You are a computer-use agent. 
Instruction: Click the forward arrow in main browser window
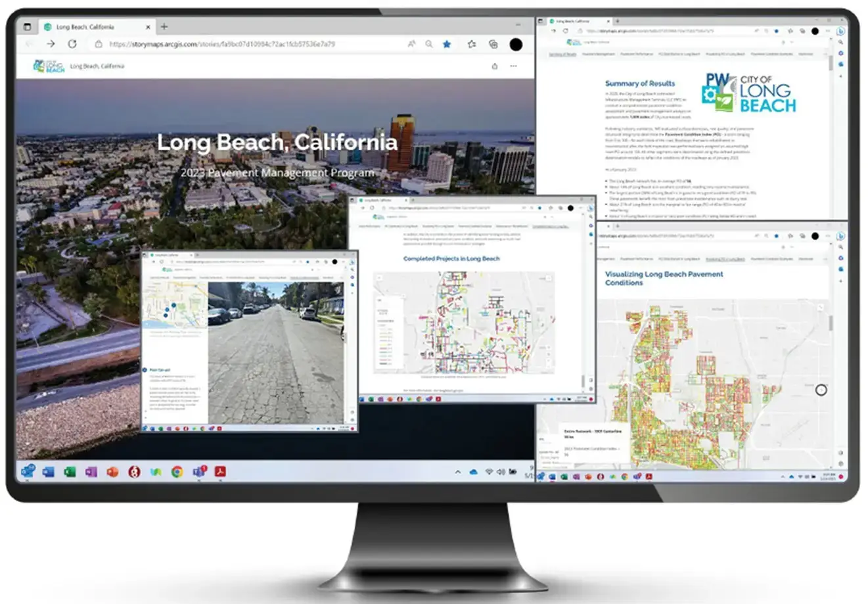point(51,43)
